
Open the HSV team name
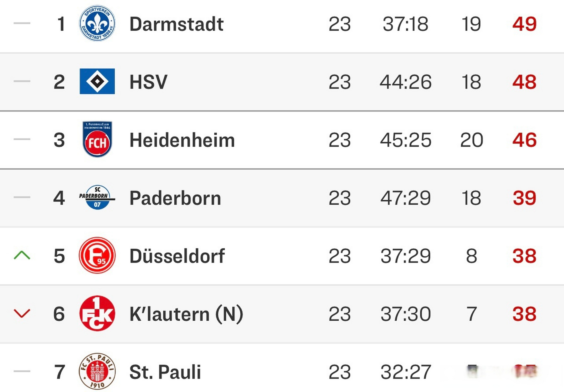tap(148, 82)
